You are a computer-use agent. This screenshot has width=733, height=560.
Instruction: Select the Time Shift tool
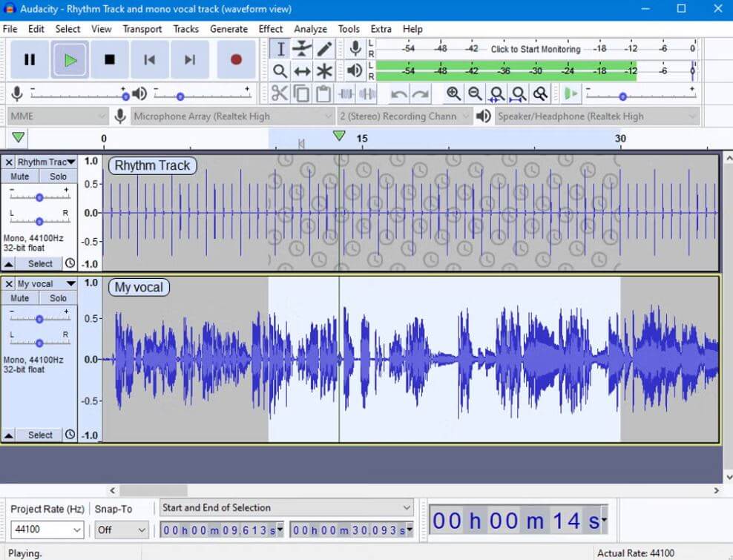302,71
